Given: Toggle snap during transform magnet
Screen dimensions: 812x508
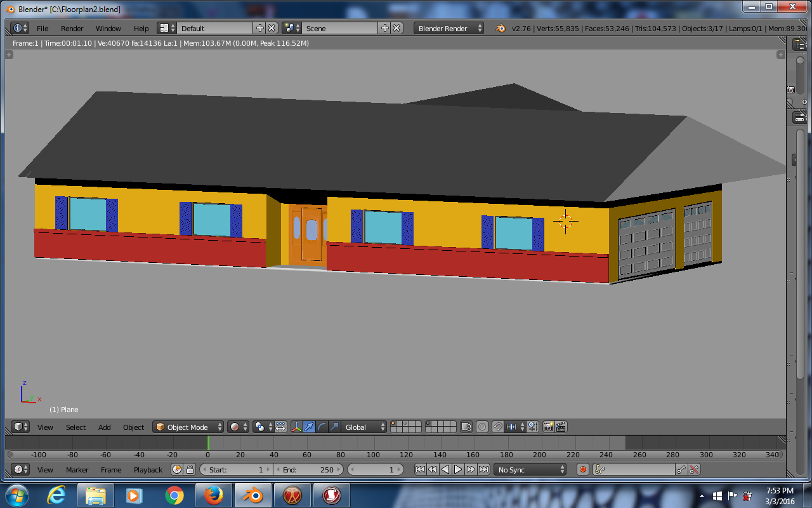Looking at the screenshot, I should [498, 427].
